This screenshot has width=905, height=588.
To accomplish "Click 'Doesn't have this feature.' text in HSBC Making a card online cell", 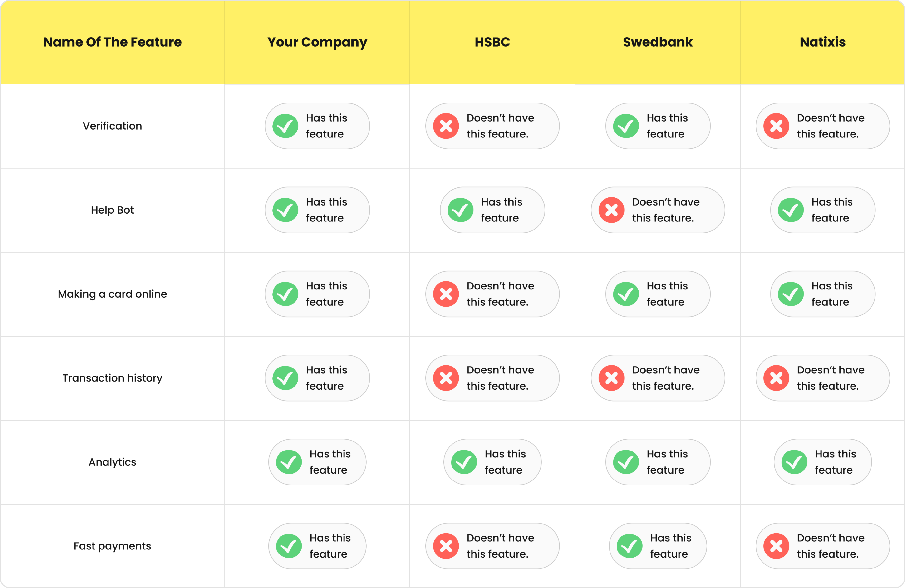I will tap(500, 294).
